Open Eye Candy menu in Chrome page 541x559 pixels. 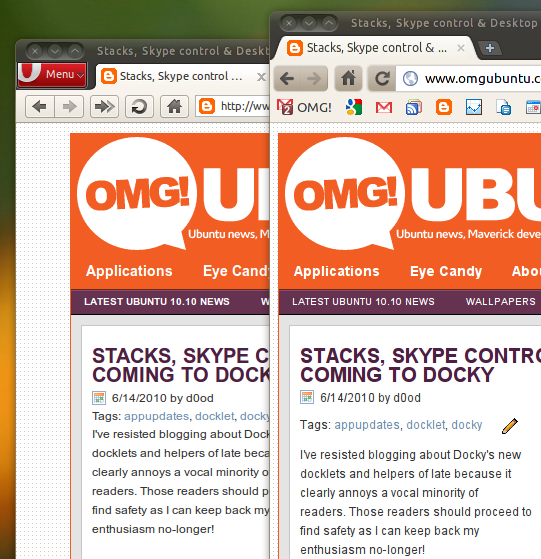pos(446,271)
